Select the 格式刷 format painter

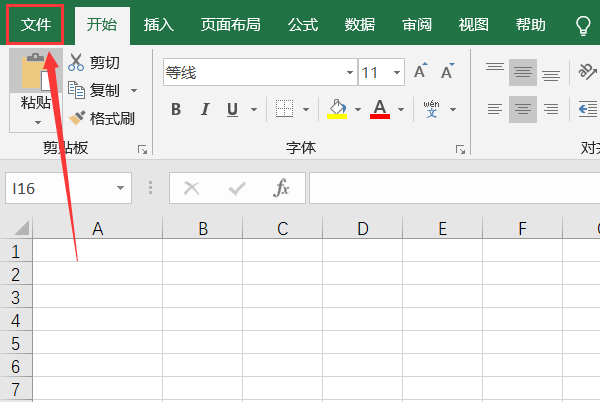pyautogui.click(x=102, y=119)
